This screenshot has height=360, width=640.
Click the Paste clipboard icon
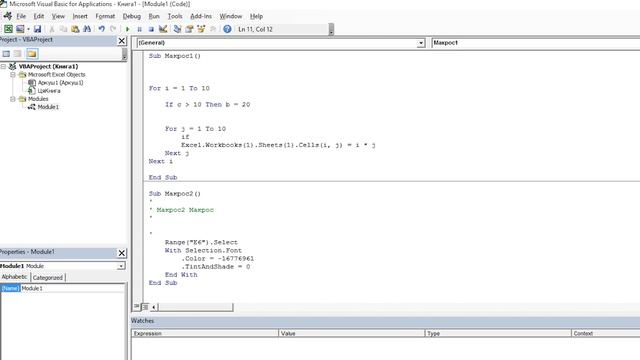(75, 29)
